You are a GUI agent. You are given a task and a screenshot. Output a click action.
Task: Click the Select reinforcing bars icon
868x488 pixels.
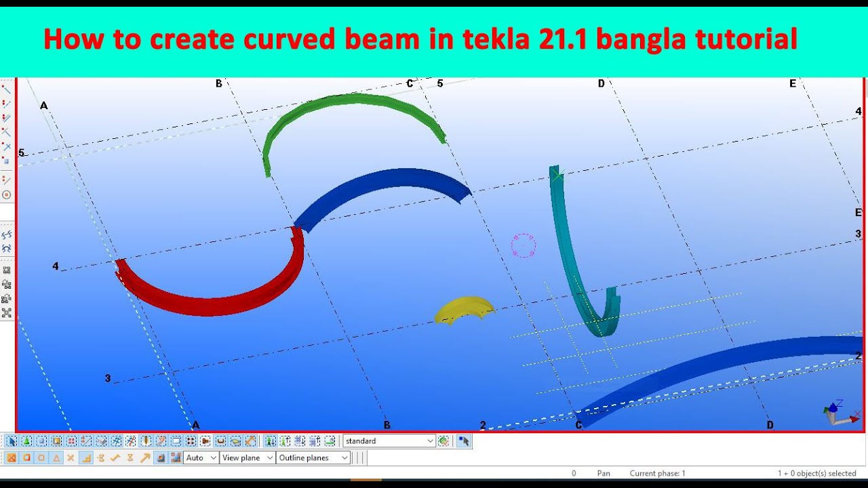tap(220, 441)
